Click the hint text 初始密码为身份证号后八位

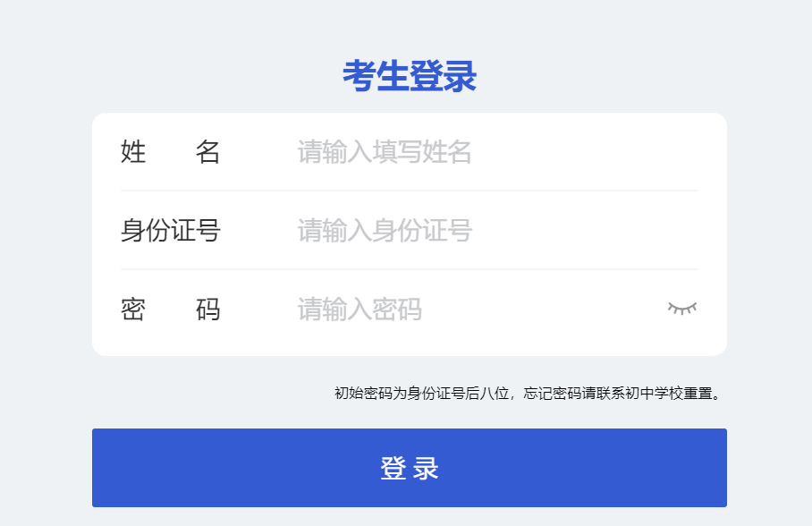pos(421,394)
